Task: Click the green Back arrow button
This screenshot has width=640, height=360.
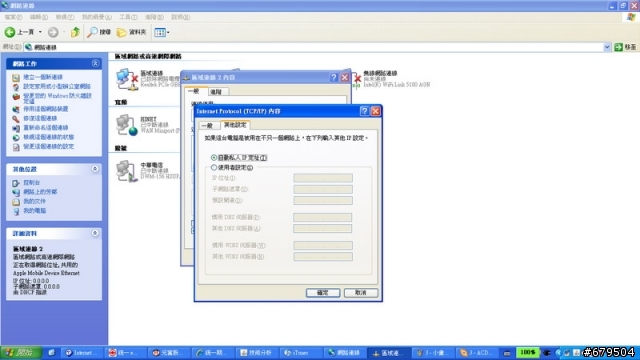Action: (x=10, y=32)
